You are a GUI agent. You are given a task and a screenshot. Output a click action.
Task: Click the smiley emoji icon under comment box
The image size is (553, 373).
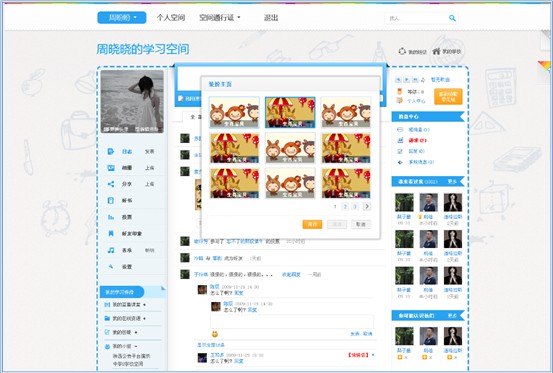click(x=214, y=334)
